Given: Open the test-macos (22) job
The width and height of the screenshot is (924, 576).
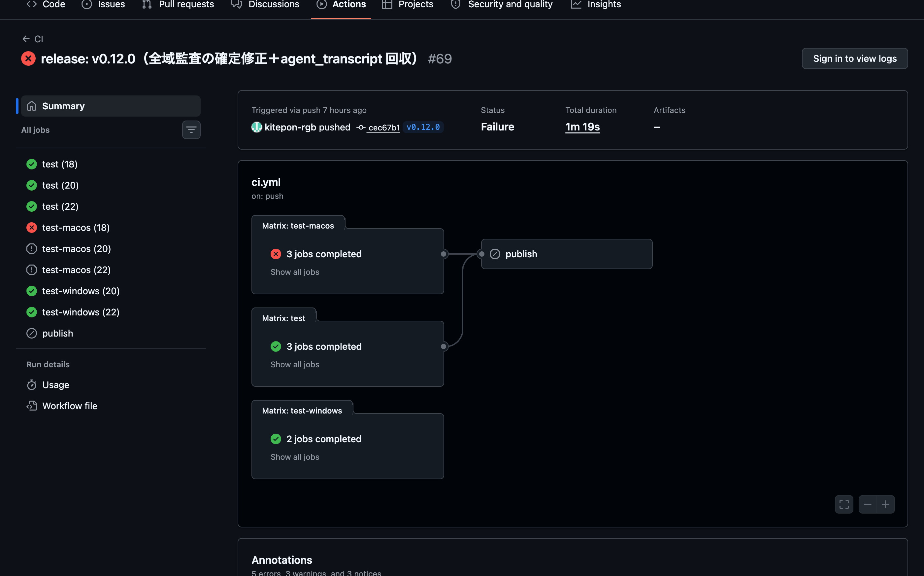Looking at the screenshot, I should 111,270.
